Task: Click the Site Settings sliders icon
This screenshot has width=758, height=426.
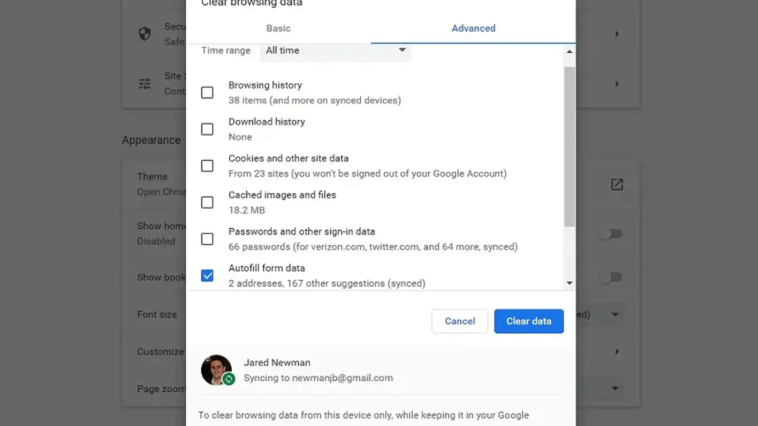Action: [x=145, y=84]
